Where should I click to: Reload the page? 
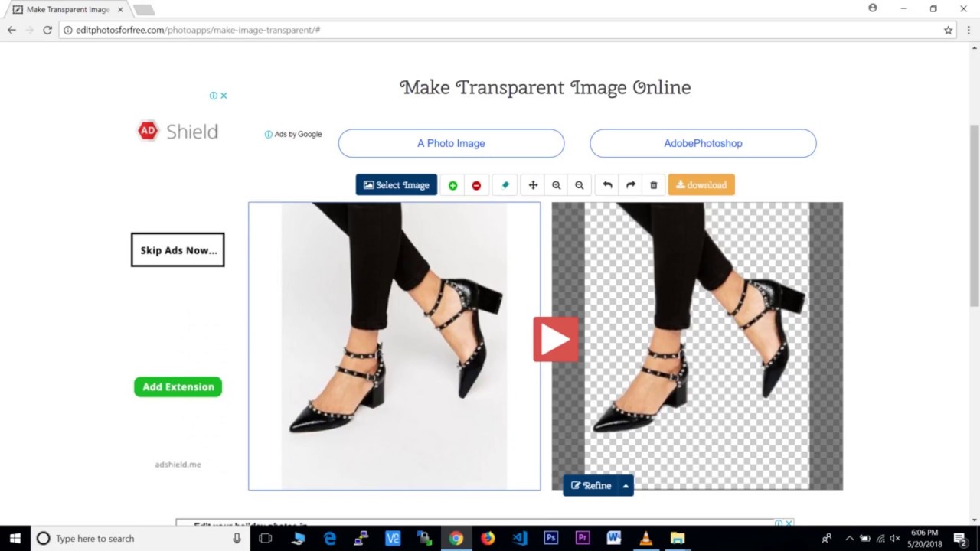point(47,30)
